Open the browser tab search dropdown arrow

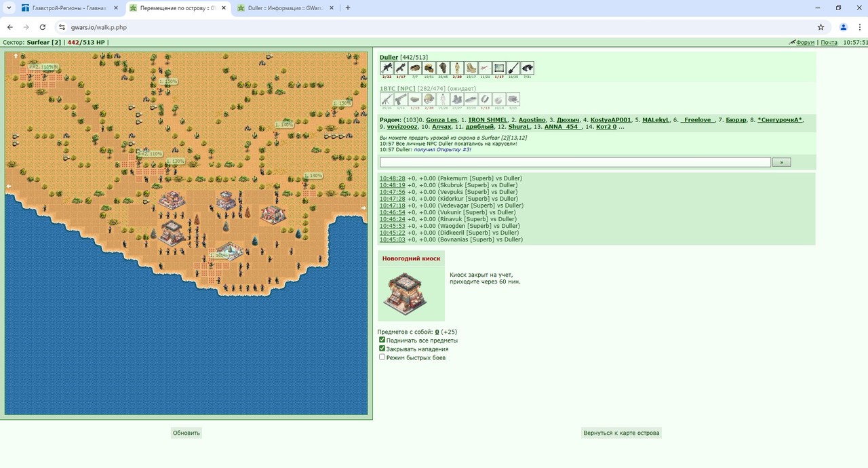point(8,8)
